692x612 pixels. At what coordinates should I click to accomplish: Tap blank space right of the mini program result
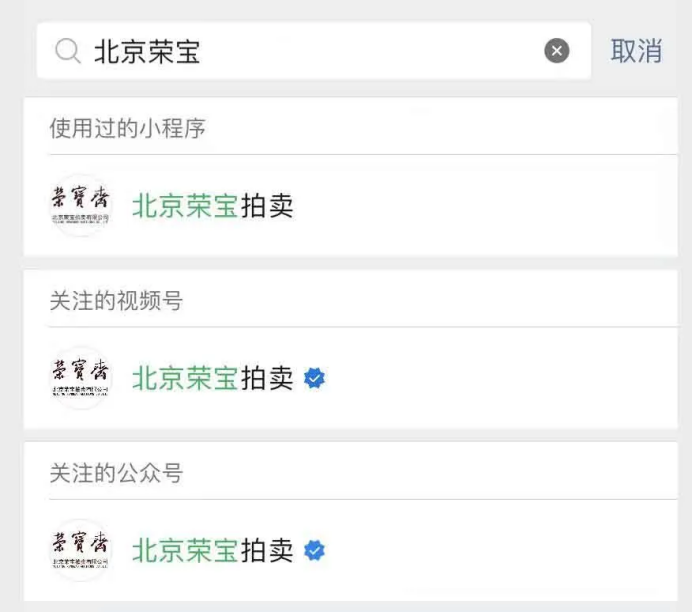485,205
